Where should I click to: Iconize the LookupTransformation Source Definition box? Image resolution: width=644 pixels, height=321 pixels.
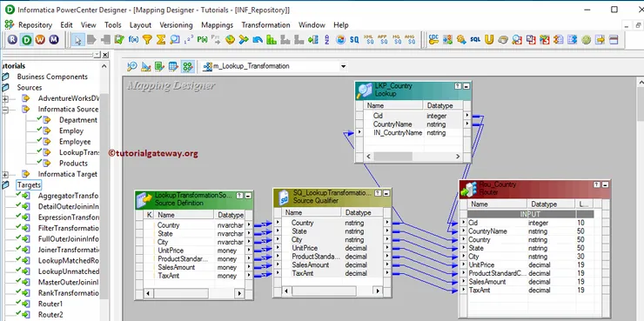coord(248,196)
